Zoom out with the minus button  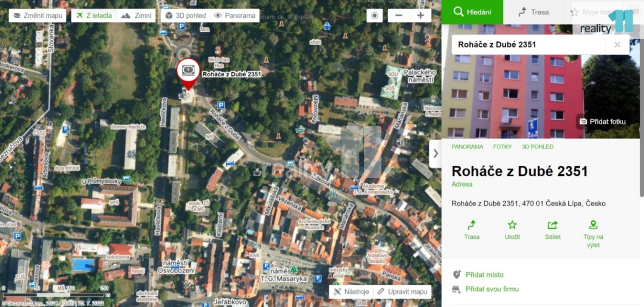tap(399, 16)
